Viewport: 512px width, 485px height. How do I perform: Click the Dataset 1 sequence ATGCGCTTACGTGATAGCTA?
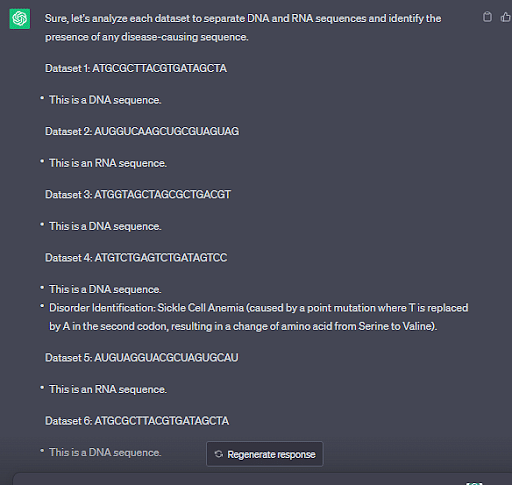[160, 68]
